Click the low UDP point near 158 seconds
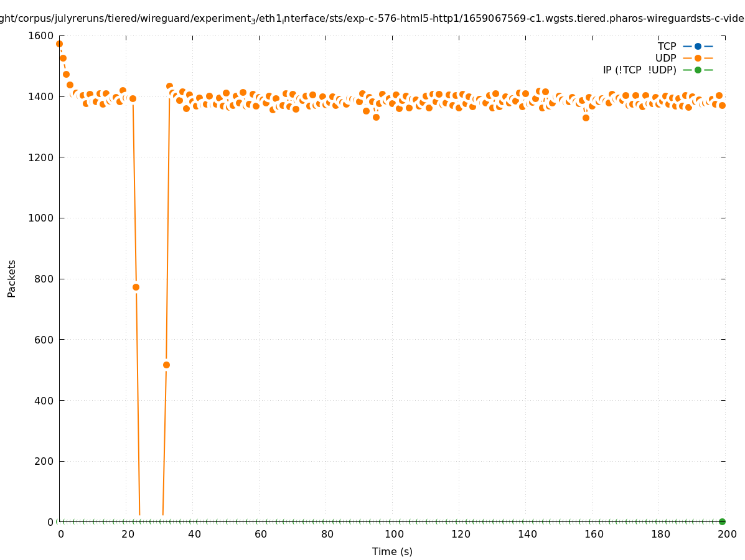Image resolution: width=745 pixels, height=560 pixels. coord(586,118)
